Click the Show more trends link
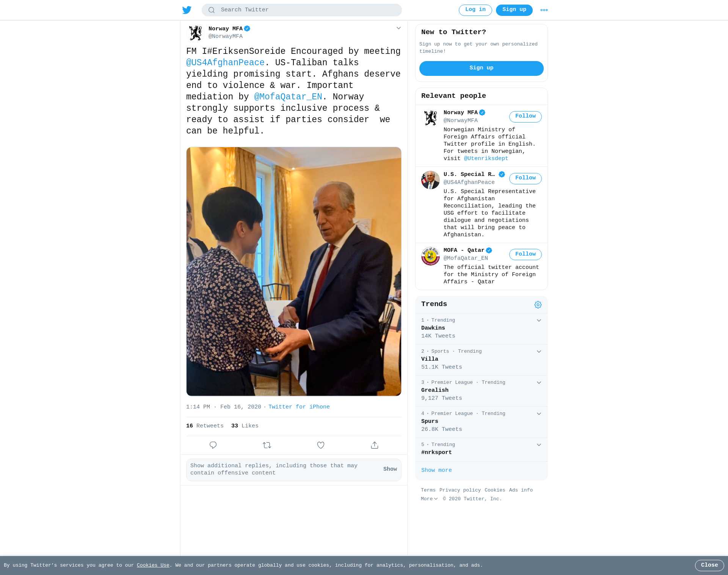728x575 pixels. [436, 470]
